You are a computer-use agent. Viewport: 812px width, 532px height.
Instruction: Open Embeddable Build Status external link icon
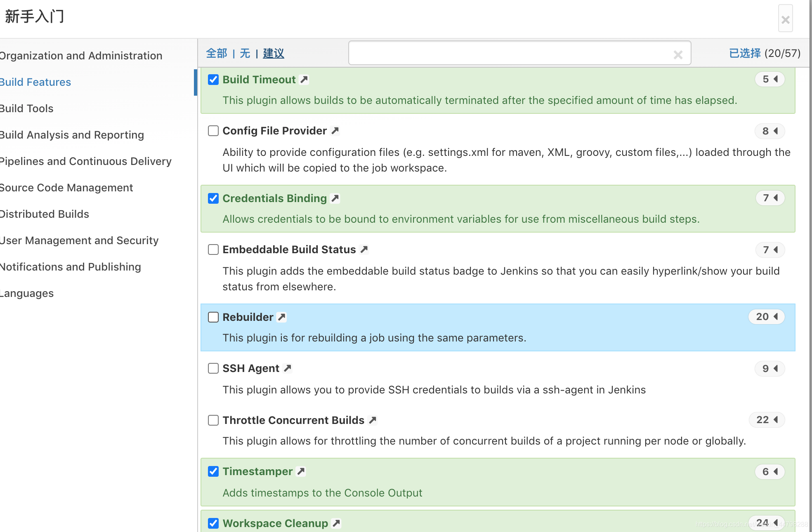364,250
